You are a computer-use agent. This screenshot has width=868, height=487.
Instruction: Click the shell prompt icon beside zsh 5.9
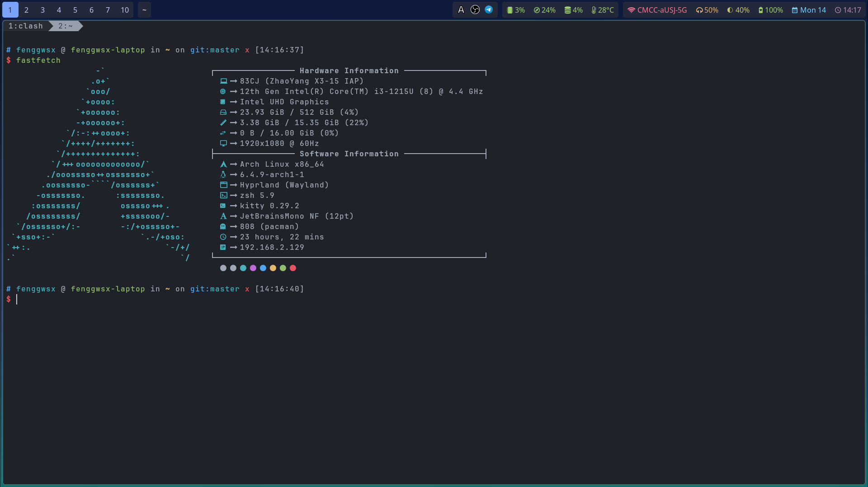223,196
